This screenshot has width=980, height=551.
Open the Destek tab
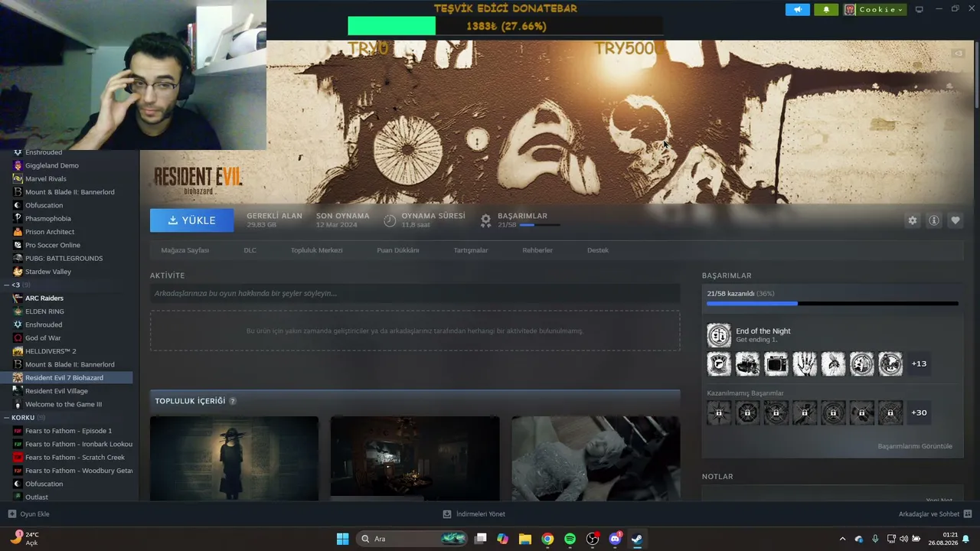point(597,250)
